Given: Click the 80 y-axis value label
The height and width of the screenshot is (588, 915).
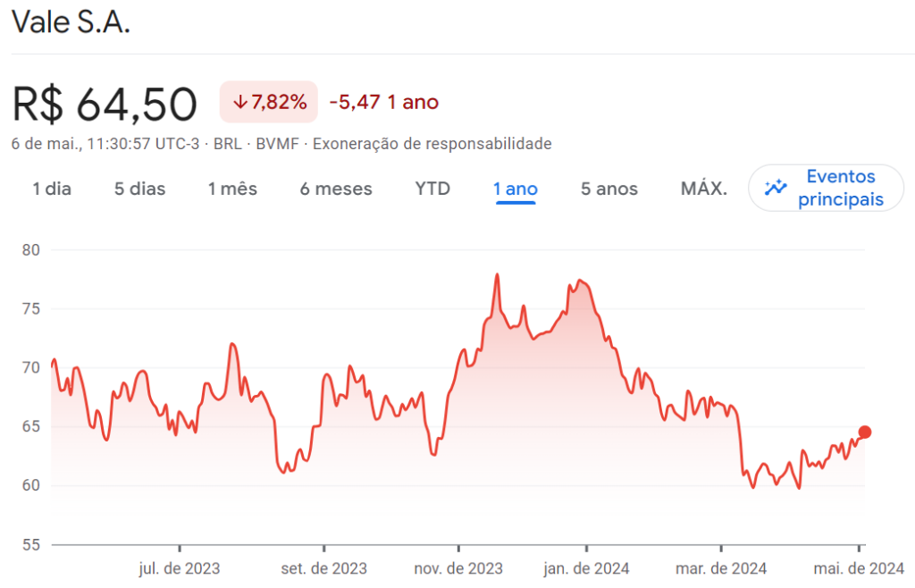Looking at the screenshot, I should point(31,250).
